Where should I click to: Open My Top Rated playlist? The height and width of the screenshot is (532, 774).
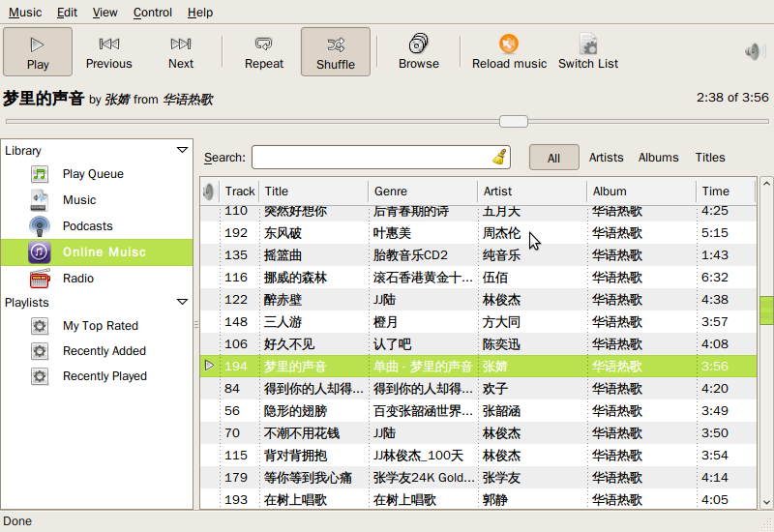tap(97, 326)
